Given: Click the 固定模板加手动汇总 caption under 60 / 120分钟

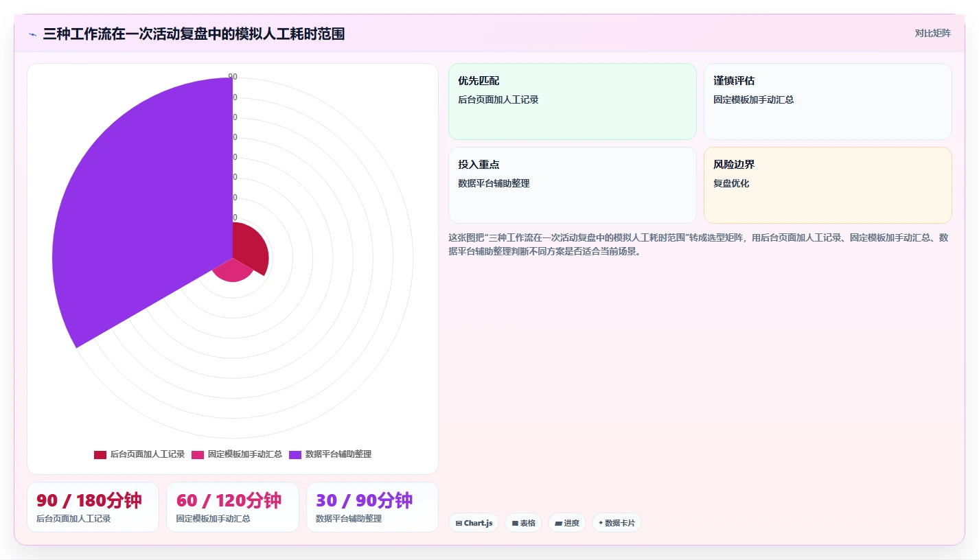Looking at the screenshot, I should pyautogui.click(x=214, y=519).
